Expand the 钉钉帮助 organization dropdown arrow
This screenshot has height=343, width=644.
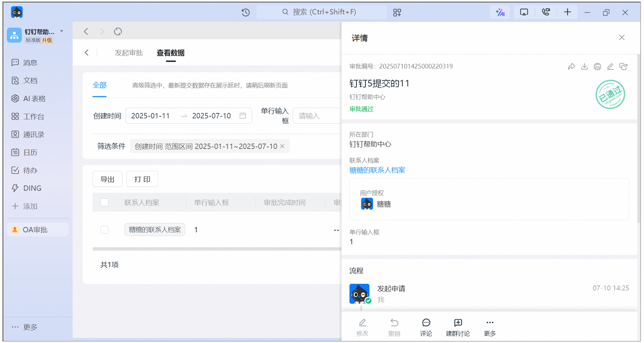[x=62, y=31]
